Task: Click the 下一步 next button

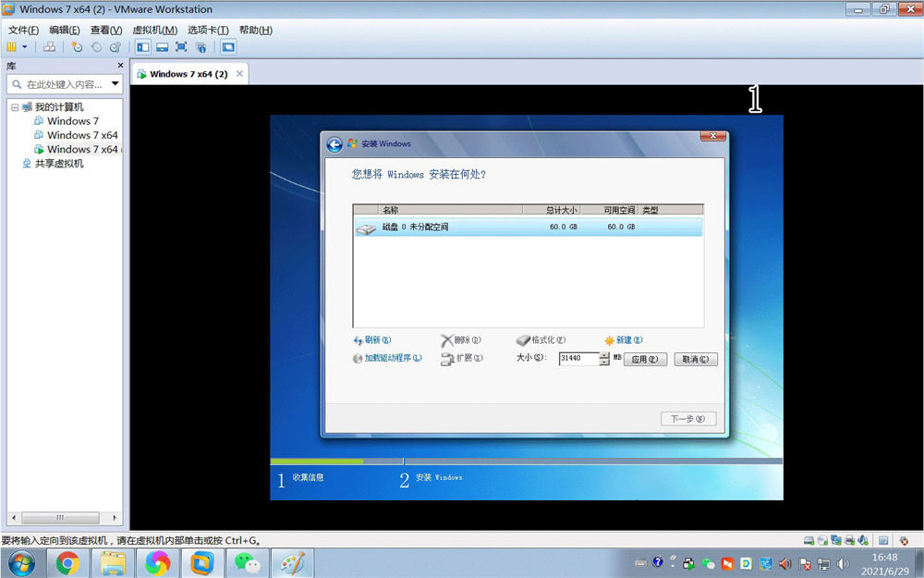Action: [x=688, y=419]
